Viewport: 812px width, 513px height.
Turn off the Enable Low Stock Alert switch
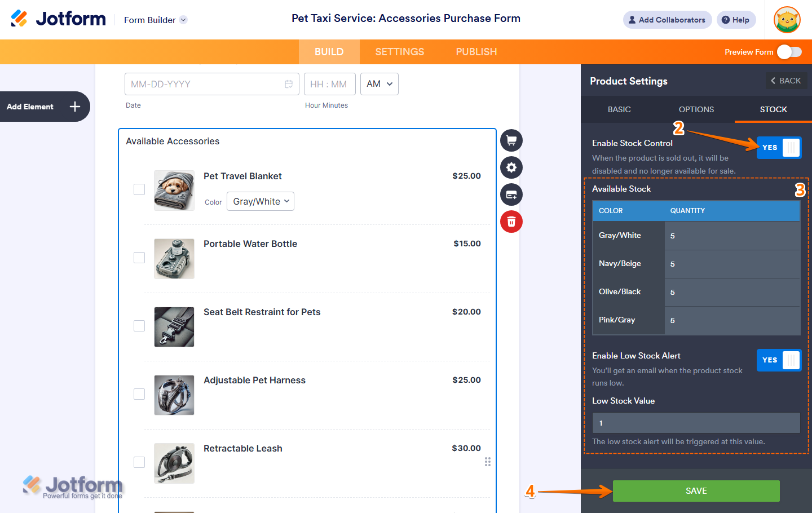(778, 360)
